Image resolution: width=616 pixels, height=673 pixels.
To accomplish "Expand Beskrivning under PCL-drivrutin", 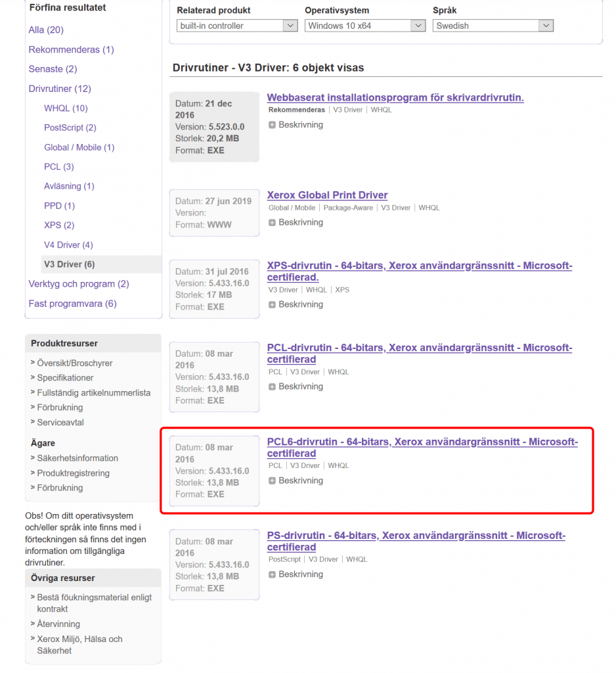I will (x=296, y=386).
